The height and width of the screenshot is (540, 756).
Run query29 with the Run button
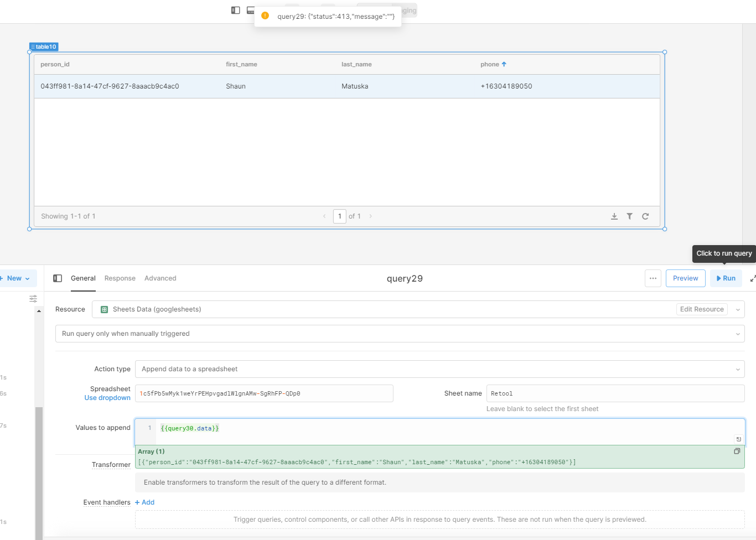[x=726, y=278]
